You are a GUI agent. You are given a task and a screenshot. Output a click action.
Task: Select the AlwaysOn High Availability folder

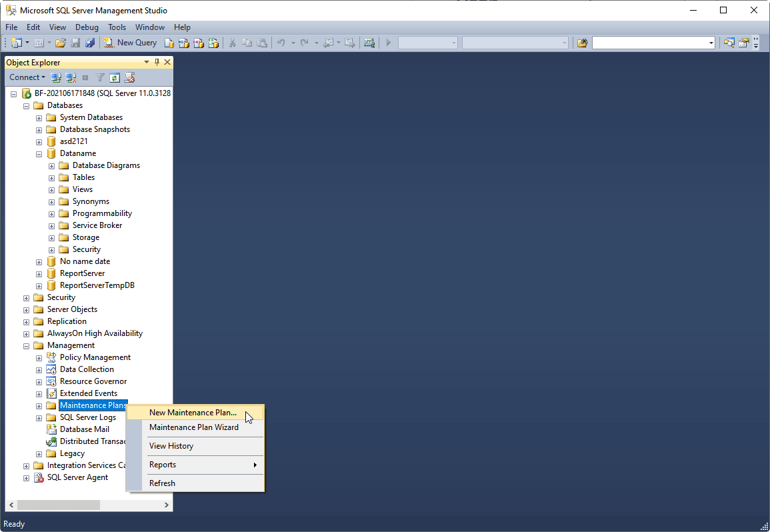pyautogui.click(x=94, y=333)
